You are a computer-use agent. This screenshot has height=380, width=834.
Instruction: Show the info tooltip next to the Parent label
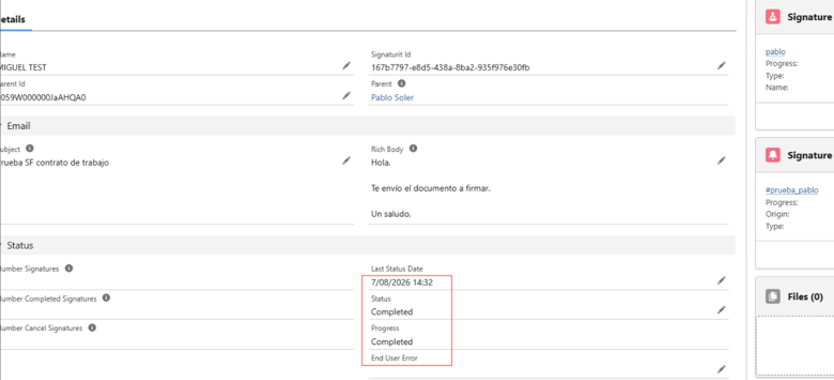pos(402,84)
